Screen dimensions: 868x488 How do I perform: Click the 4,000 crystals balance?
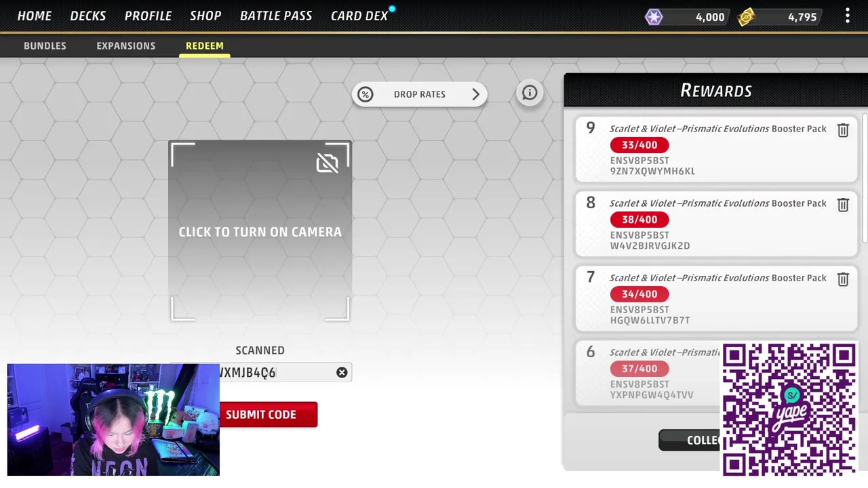pos(710,17)
